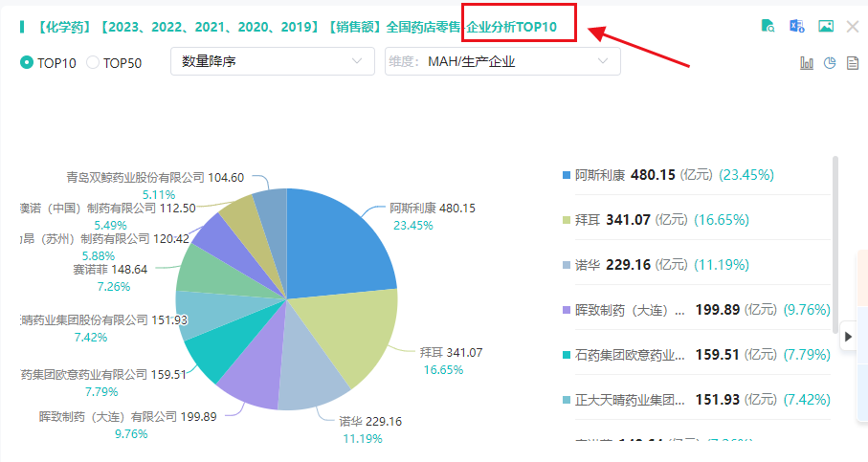Screen dimensions: 868x462
Task: Toggle 阿斯利康 blue legend swatch
Action: pos(567,175)
